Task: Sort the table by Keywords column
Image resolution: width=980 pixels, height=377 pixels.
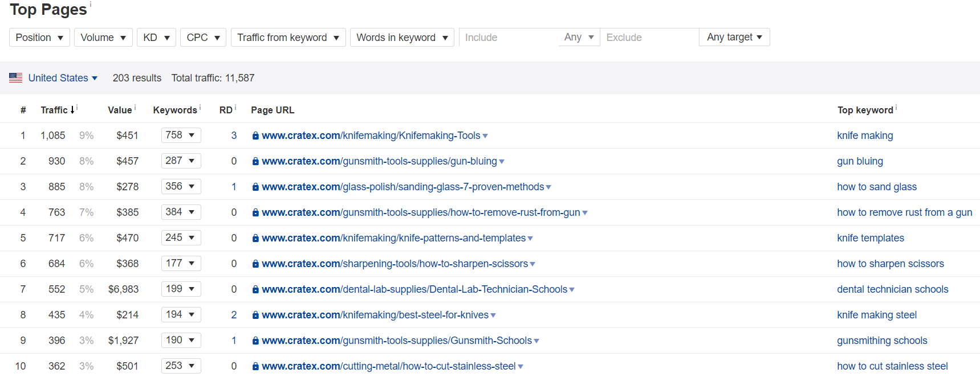Action: tap(175, 110)
